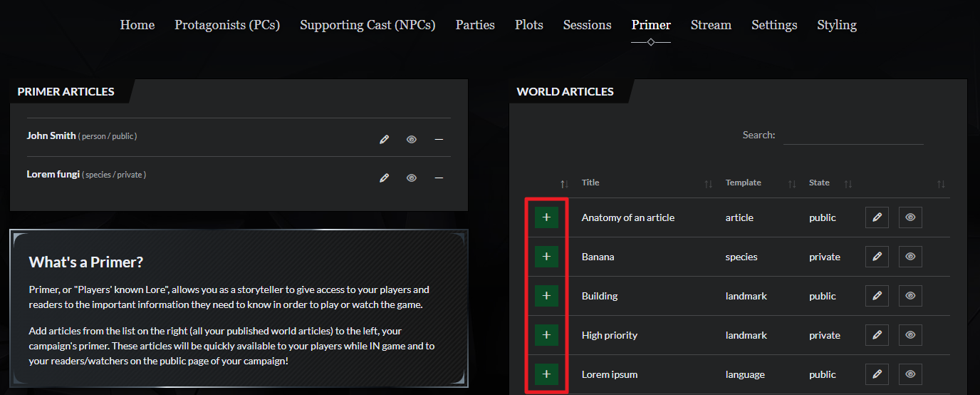Add Banana article to primer
The image size is (980, 395).
[x=546, y=257]
